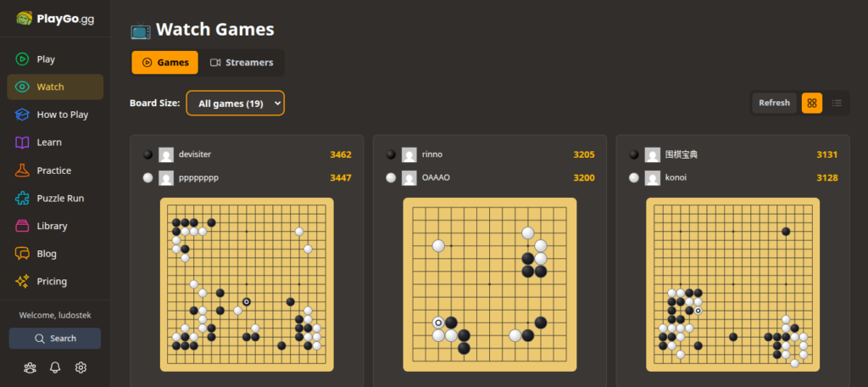Open rinno vs OAAAO game board
The image size is (868, 387).
coord(489,284)
